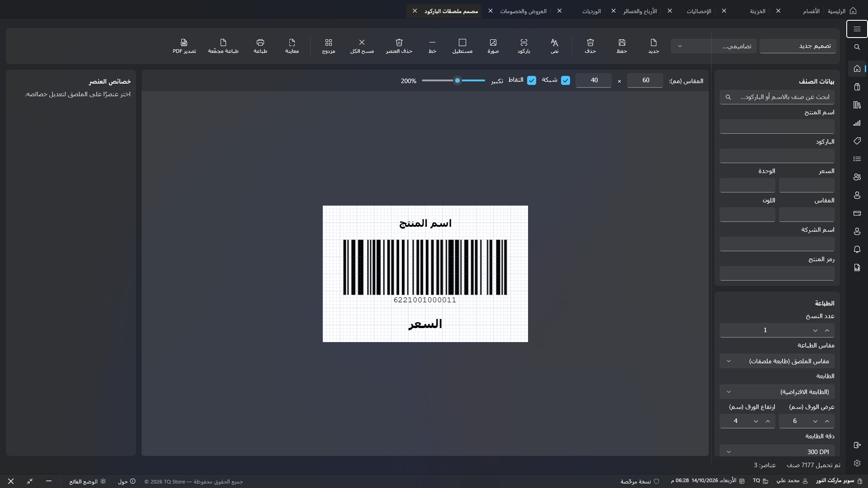Select the السعر text on label
Viewport: 868px width, 488px height.
(425, 324)
